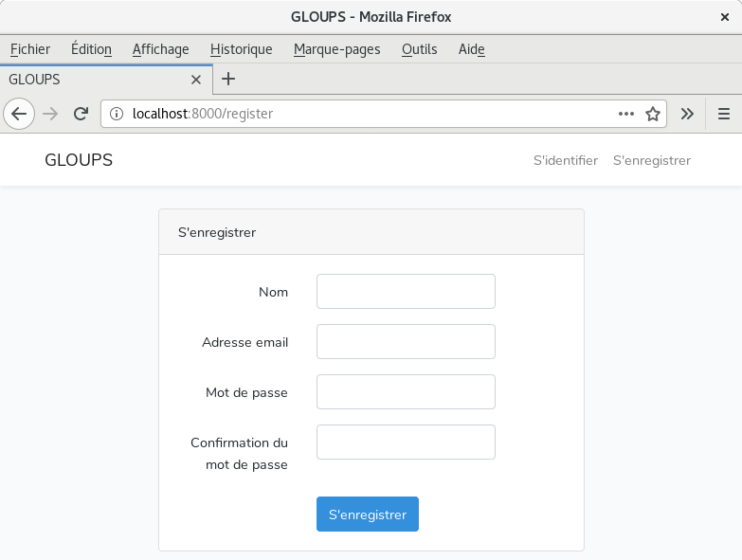Click into the Adresse email field
Screen dimensions: 742x560
(x=406, y=342)
